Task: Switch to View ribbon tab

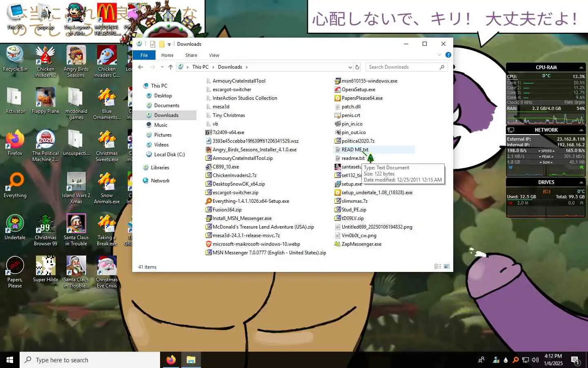Action: pyautogui.click(x=214, y=55)
